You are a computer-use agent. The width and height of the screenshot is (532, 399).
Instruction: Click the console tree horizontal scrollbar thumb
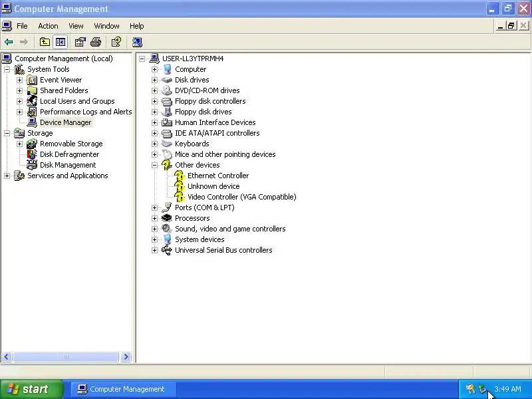[65, 357]
